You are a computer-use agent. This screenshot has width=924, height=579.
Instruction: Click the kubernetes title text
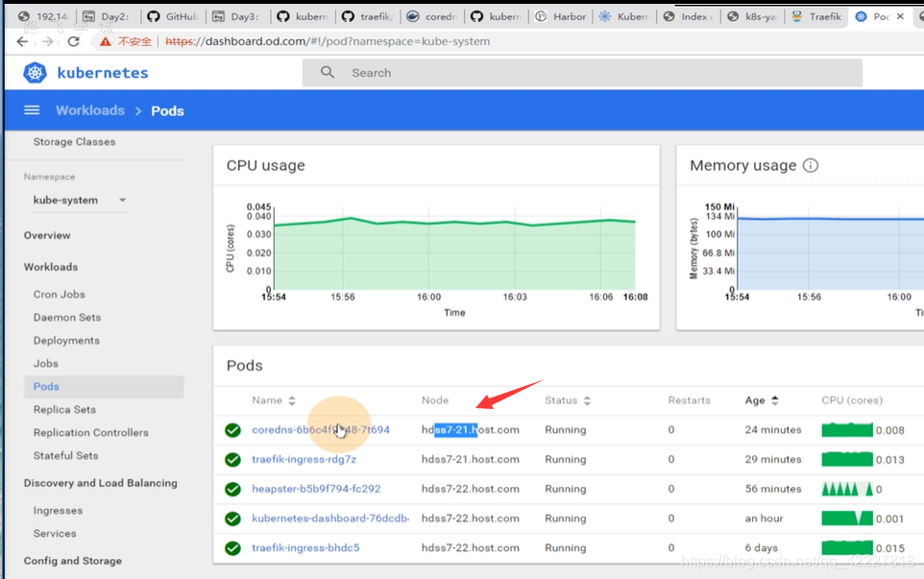coord(103,72)
